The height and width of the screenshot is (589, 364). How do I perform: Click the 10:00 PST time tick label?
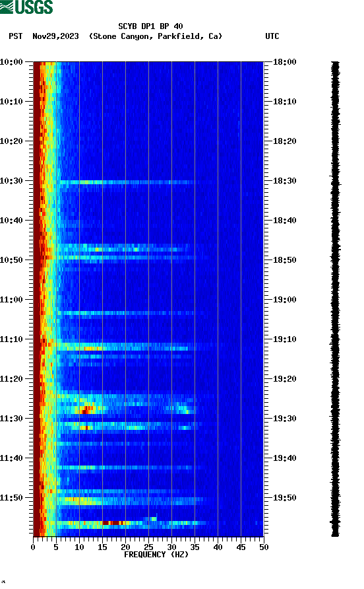(x=11, y=62)
